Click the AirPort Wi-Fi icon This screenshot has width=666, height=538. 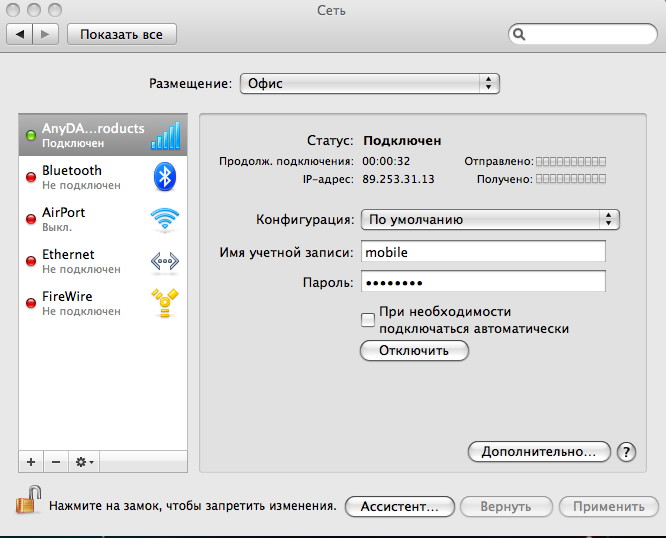tap(164, 219)
